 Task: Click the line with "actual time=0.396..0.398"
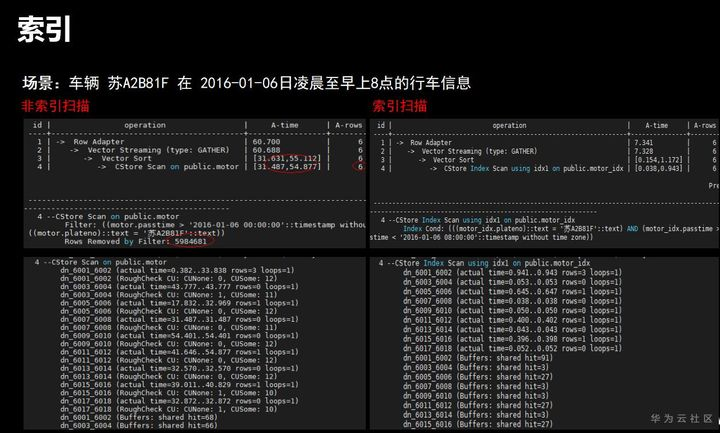coord(512,339)
